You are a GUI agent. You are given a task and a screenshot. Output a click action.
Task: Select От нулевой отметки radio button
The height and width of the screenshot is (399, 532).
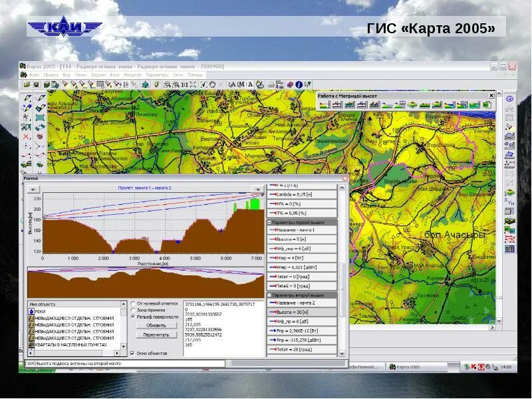[133, 304]
